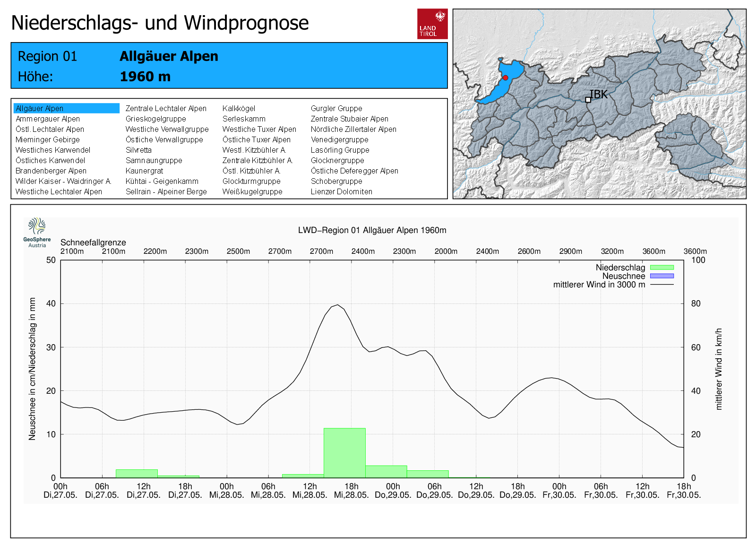This screenshot has width=756, height=545.
Task: Click tallest precipitation bar at 18h Mi,28.05.
Action: [344, 453]
